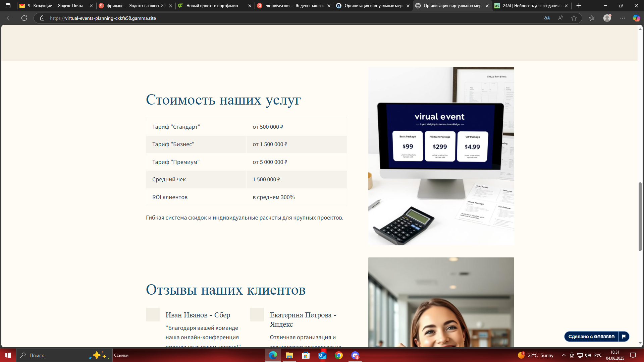Open Copilot from the toolbar icon
This screenshot has height=362, width=644.
coord(636,18)
